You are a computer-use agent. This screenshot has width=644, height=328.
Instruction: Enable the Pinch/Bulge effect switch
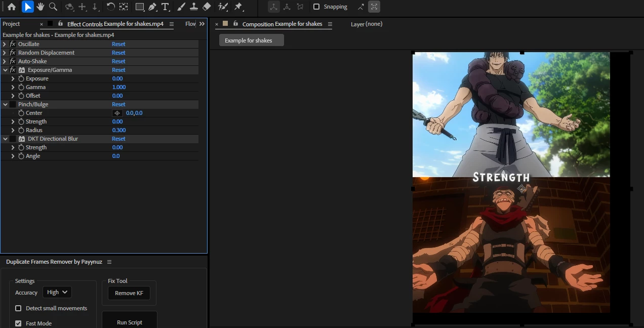(x=13, y=104)
